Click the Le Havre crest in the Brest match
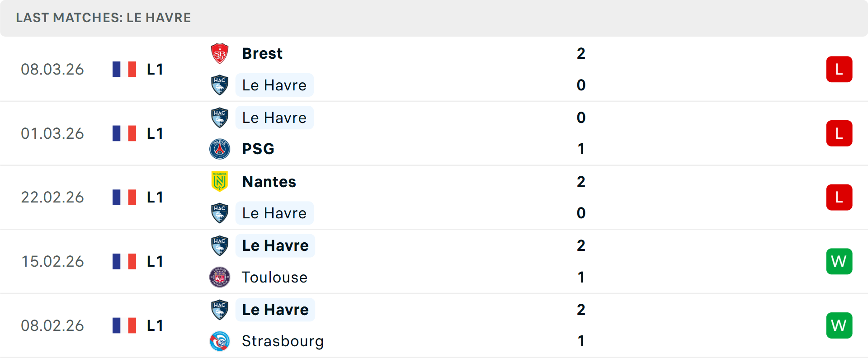 tap(220, 85)
